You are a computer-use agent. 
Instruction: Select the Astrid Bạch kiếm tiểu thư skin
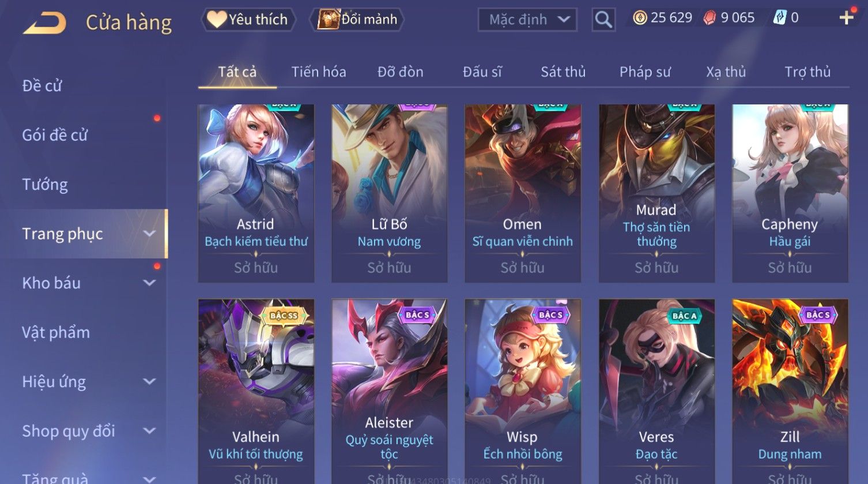[x=256, y=193]
